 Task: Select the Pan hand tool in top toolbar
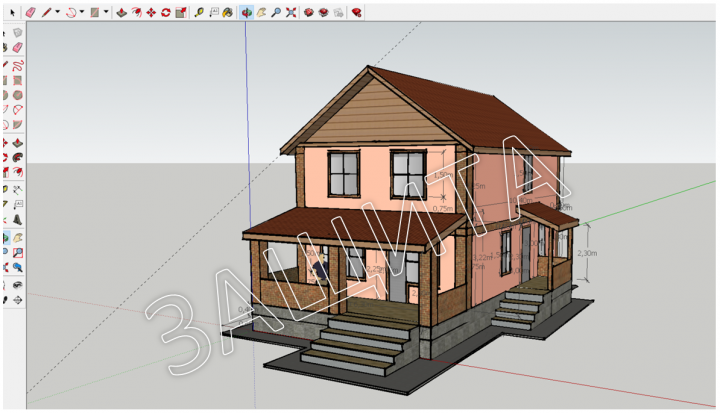click(x=261, y=12)
